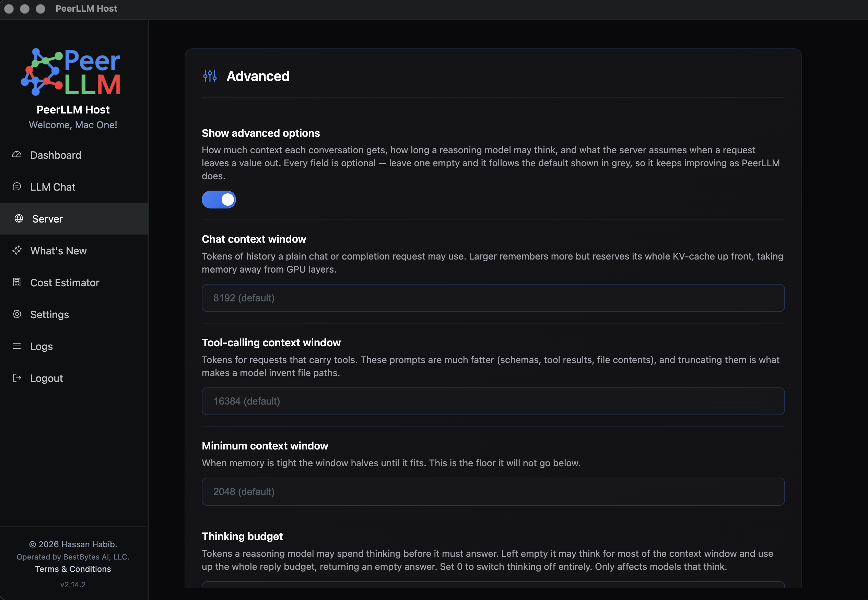Focus the Minimum context window field
The width and height of the screenshot is (868, 600).
click(493, 492)
